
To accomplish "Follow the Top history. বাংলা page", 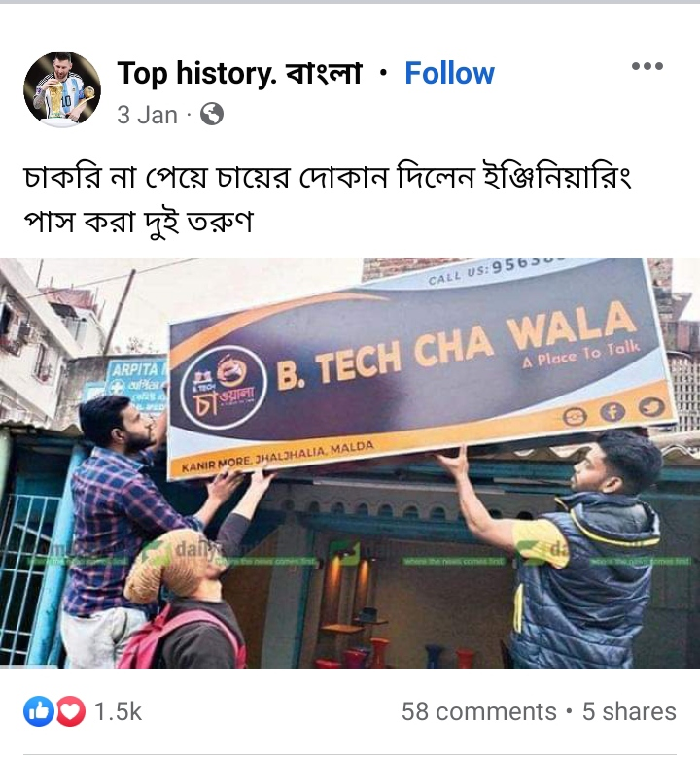I will tap(449, 73).
